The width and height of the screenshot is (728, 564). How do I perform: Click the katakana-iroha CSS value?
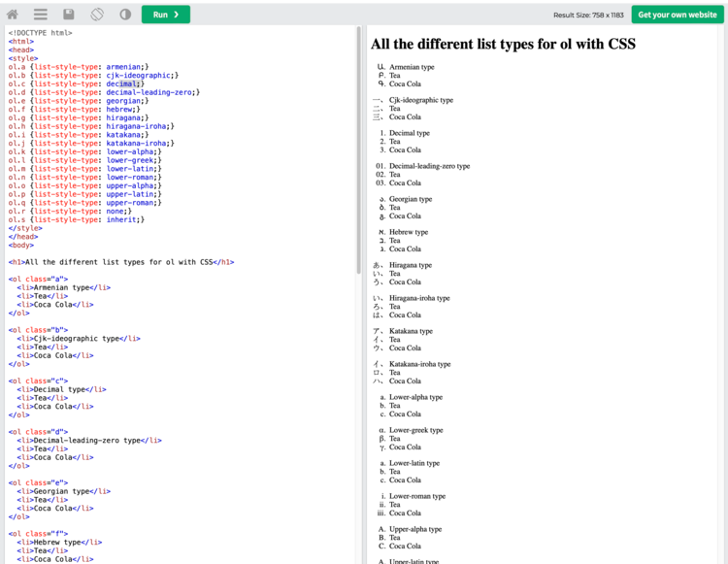136,143
